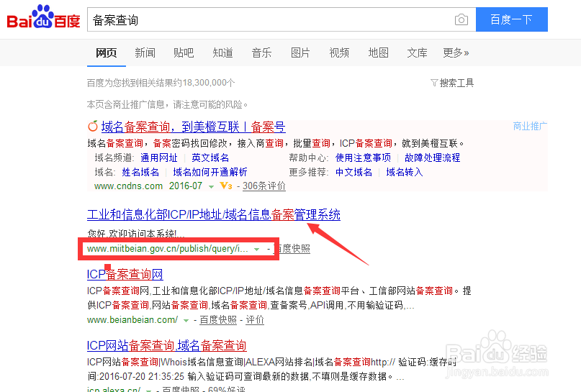This screenshot has height=392, width=581.
Task: Expand the arrow beside miitbeian.gov.cn URL
Action: click(256, 250)
